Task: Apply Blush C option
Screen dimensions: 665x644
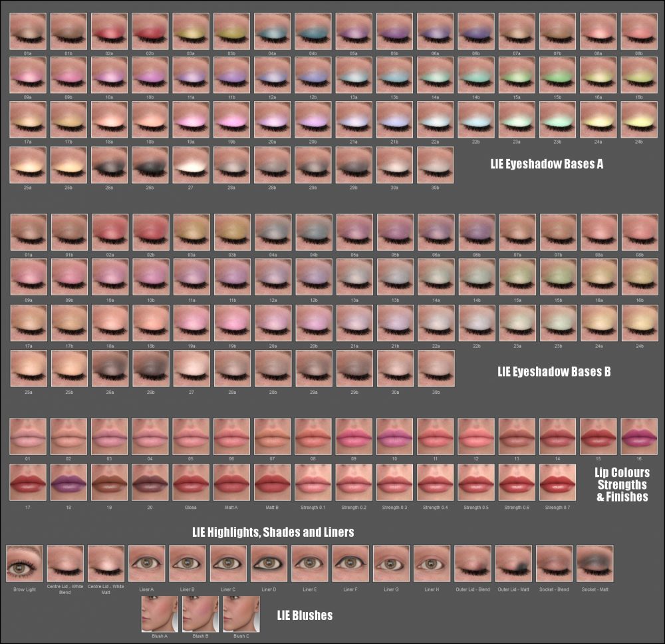Action: point(241,615)
